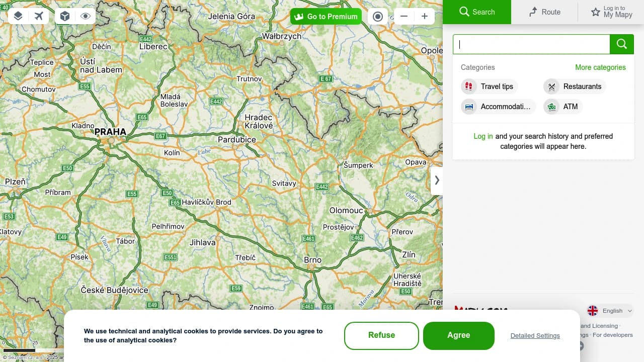
Task: Locate my position with the target icon
Action: [x=378, y=16]
